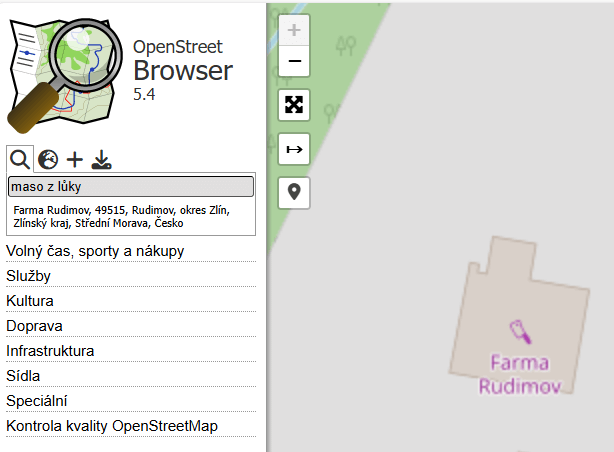Open the Doprava category
Image resolution: width=614 pixels, height=452 pixels.
tap(34, 326)
